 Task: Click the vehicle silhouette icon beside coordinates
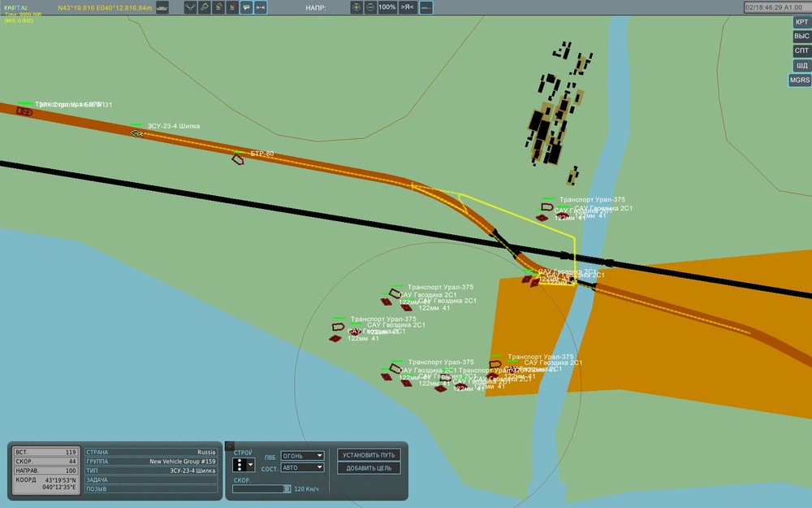coord(162,8)
